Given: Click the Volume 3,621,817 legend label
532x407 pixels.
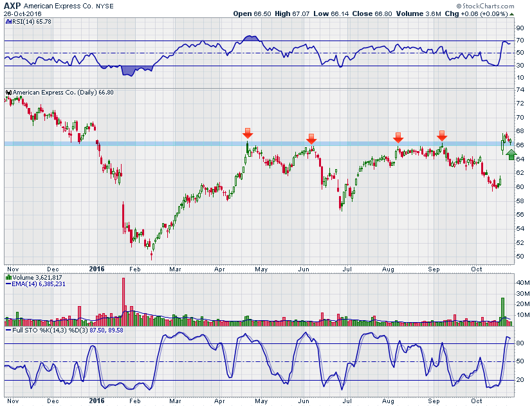Looking at the screenshot, I should [37, 277].
